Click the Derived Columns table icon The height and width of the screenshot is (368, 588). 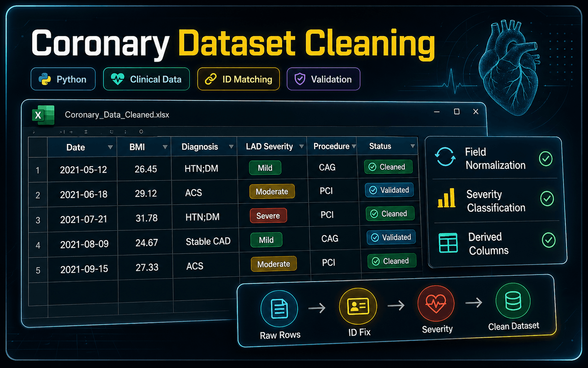448,243
